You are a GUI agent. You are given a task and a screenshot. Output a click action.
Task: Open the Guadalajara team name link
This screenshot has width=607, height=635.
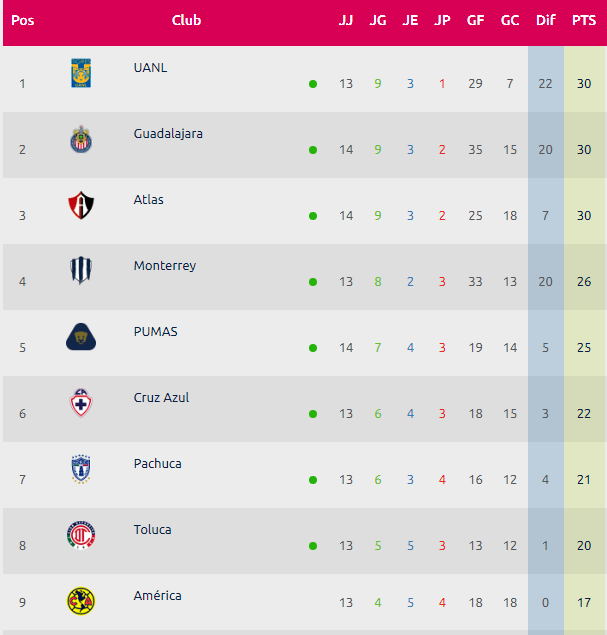coord(168,134)
